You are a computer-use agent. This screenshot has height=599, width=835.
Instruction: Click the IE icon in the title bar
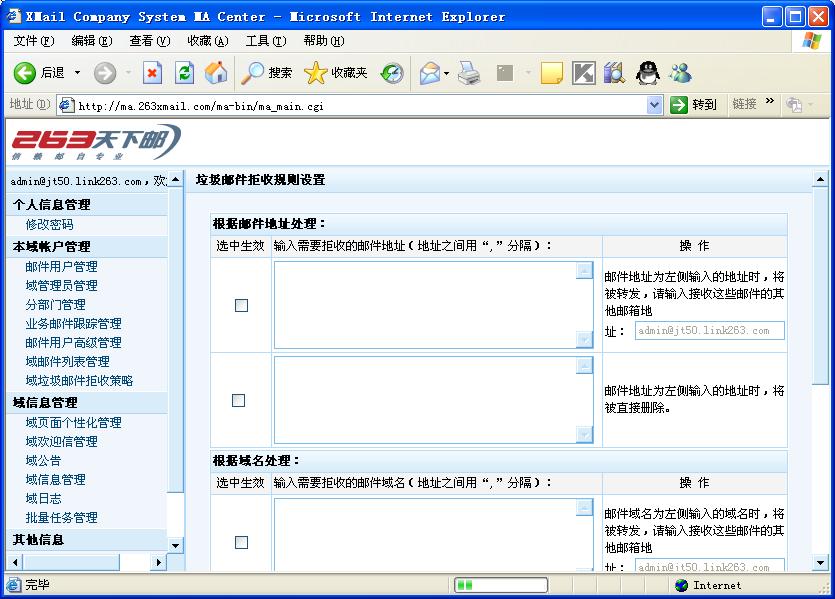[14, 16]
